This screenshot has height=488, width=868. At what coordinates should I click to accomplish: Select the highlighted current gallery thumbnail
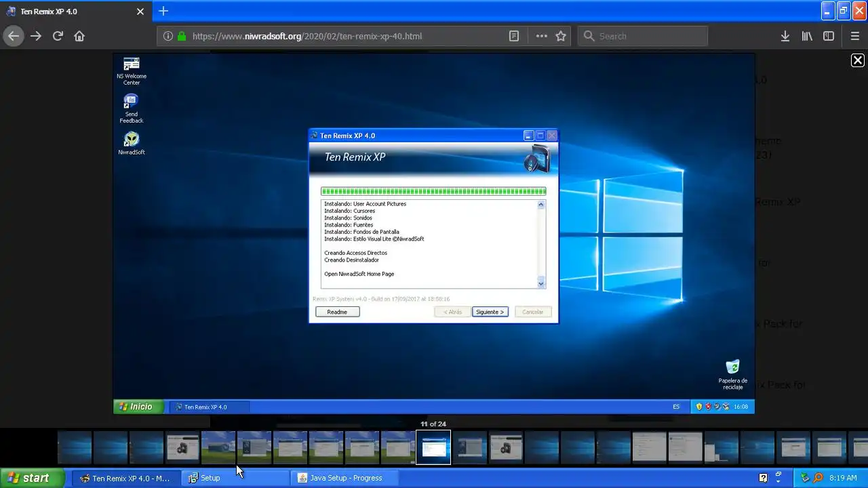[x=433, y=447]
